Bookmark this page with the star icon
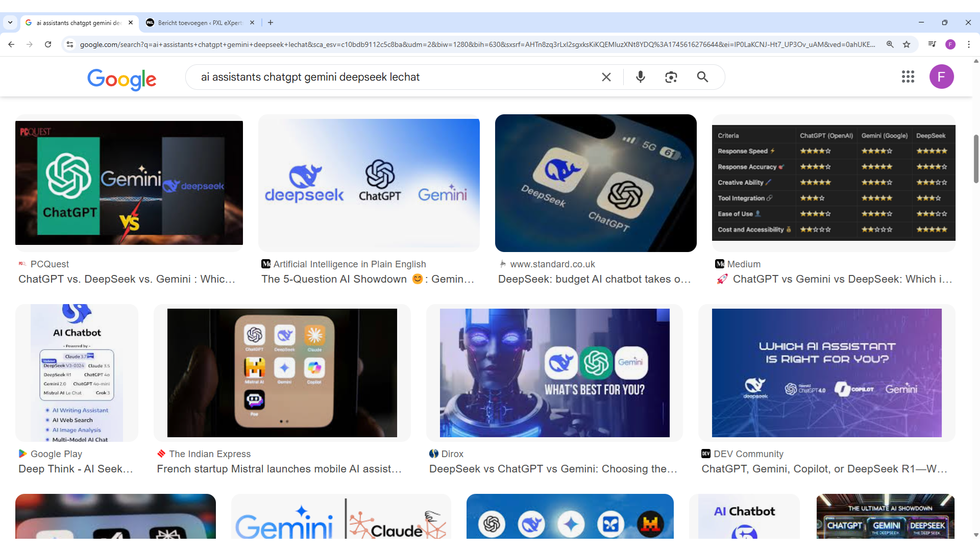The image size is (980, 551). (x=906, y=44)
